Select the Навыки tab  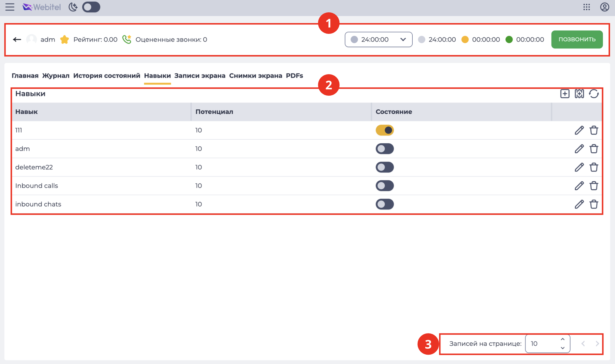(157, 76)
